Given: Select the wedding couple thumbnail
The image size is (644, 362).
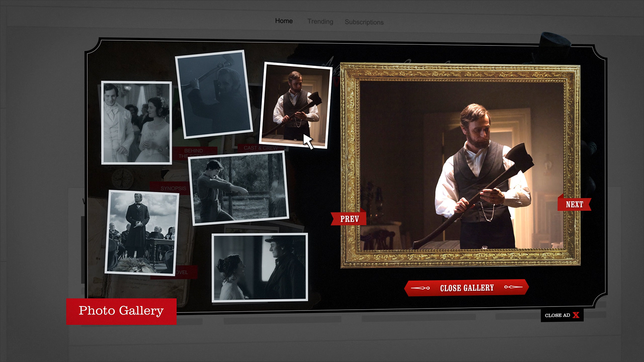Looking at the screenshot, I should click(136, 123).
